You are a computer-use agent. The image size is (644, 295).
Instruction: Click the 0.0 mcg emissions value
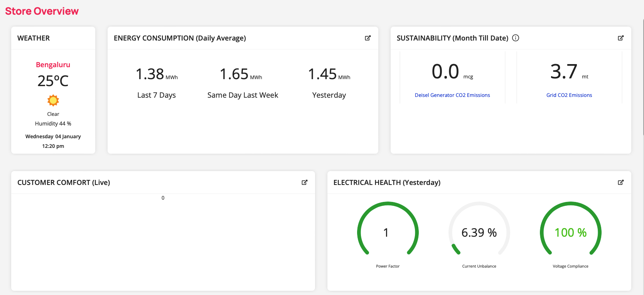tap(452, 72)
